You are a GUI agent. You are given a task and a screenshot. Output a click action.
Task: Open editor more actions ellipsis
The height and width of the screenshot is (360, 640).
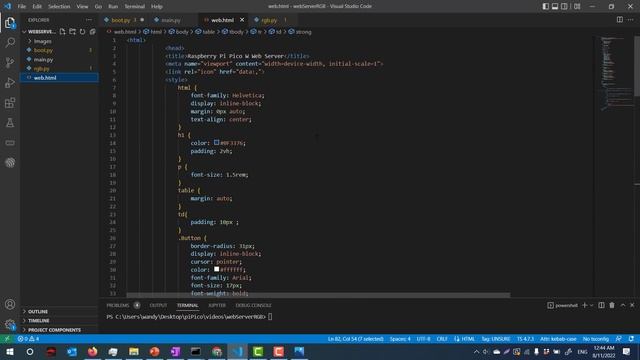pos(631,20)
